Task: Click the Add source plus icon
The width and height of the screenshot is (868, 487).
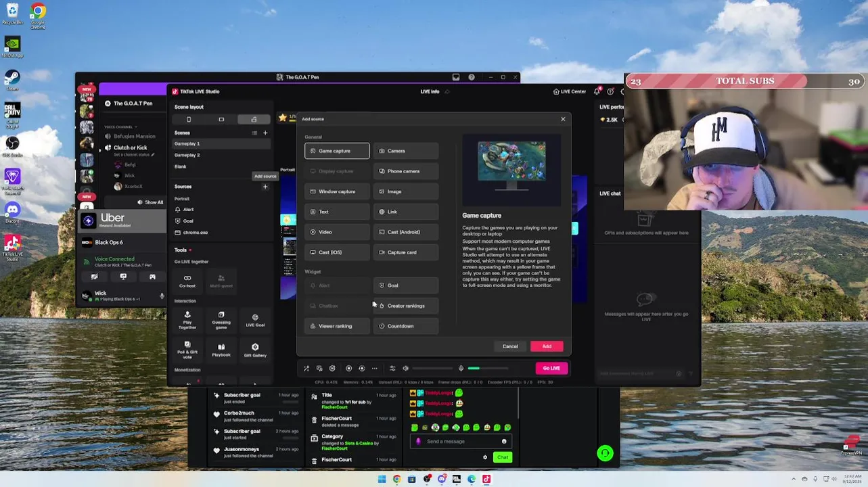Action: [x=265, y=187]
